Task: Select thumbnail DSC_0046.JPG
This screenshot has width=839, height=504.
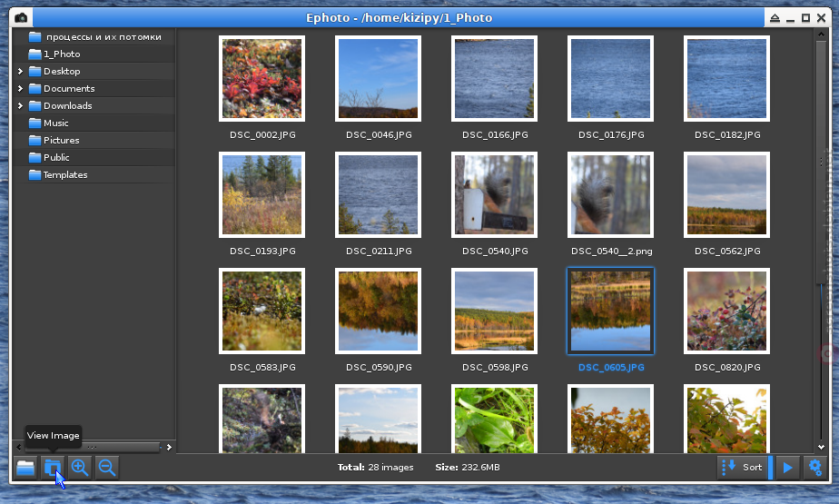Action: (x=378, y=78)
